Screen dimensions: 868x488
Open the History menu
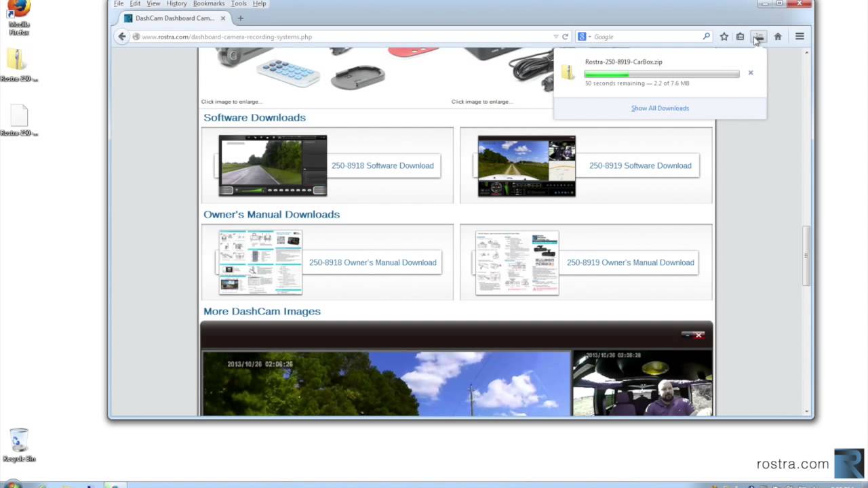click(x=176, y=3)
